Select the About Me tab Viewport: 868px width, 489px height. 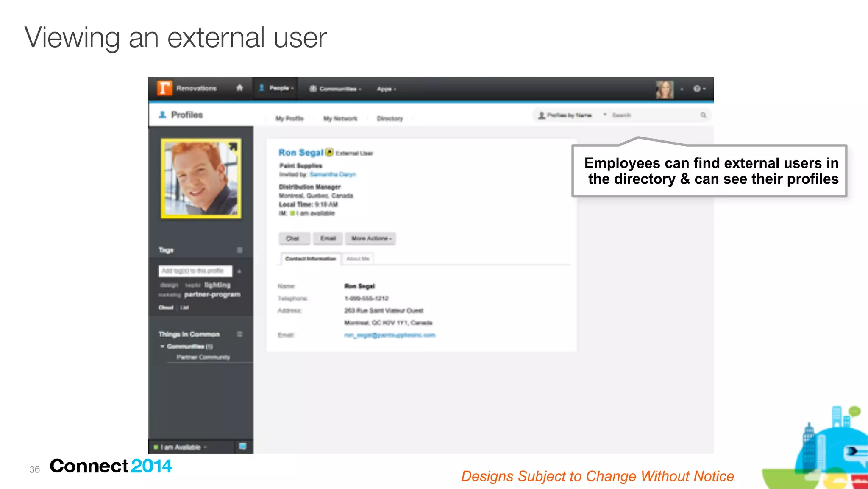(x=358, y=259)
